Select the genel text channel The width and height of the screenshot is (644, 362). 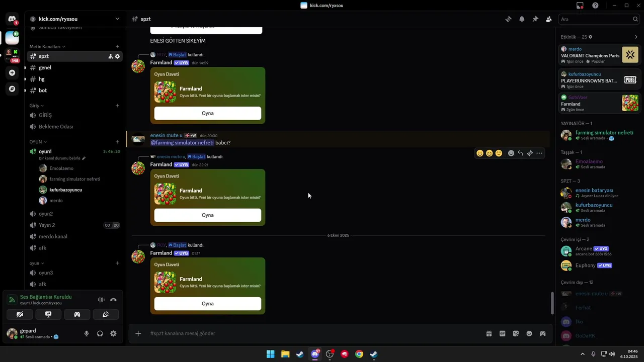[x=74, y=67]
